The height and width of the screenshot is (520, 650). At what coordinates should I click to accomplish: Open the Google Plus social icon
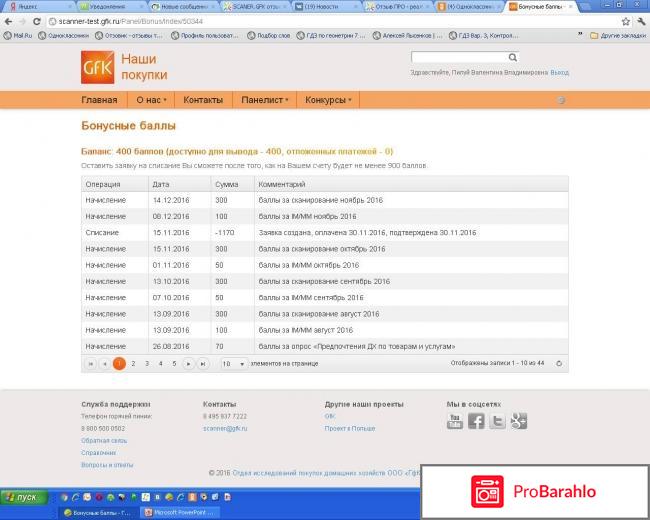tap(518, 420)
